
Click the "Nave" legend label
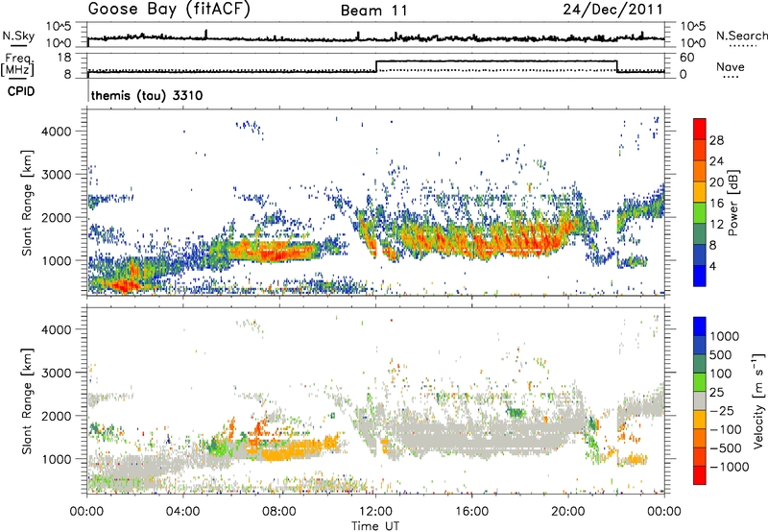coord(730,66)
